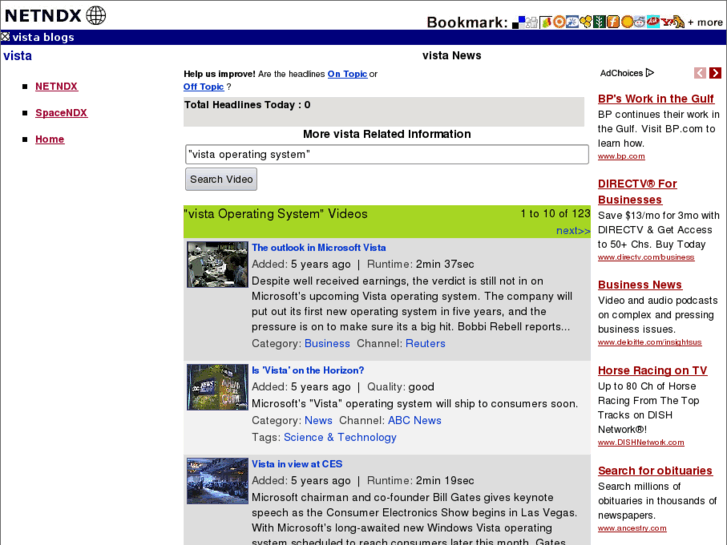Open DIRECTV For Businesses ad headline
The image size is (727, 545).
tap(637, 192)
